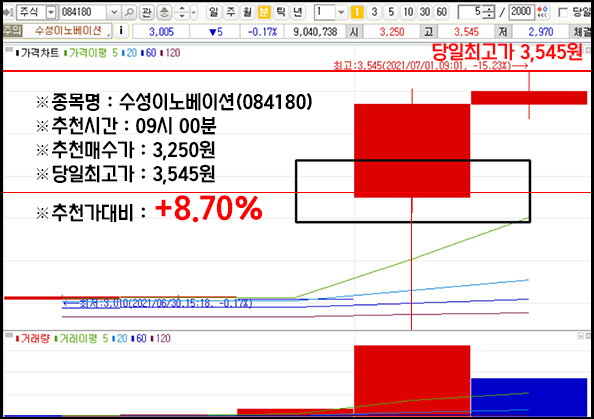
Task: Click the stock search magnifier icon
Action: [129, 13]
